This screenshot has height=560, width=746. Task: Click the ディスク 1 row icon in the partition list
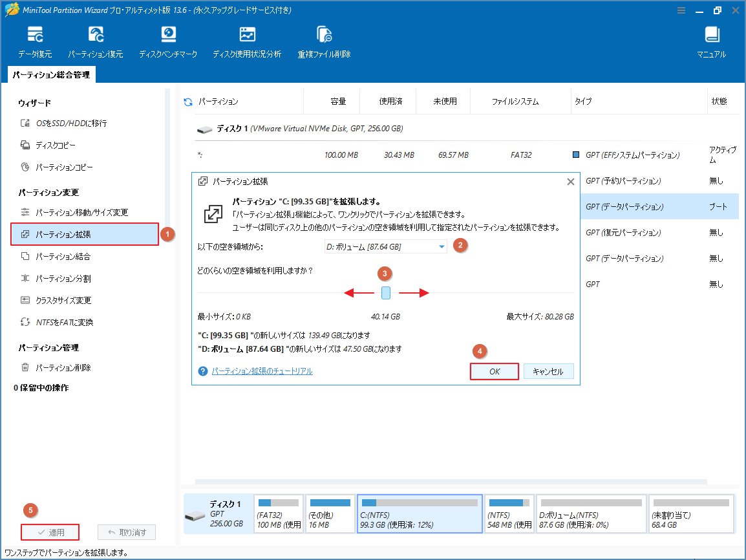pos(204,129)
